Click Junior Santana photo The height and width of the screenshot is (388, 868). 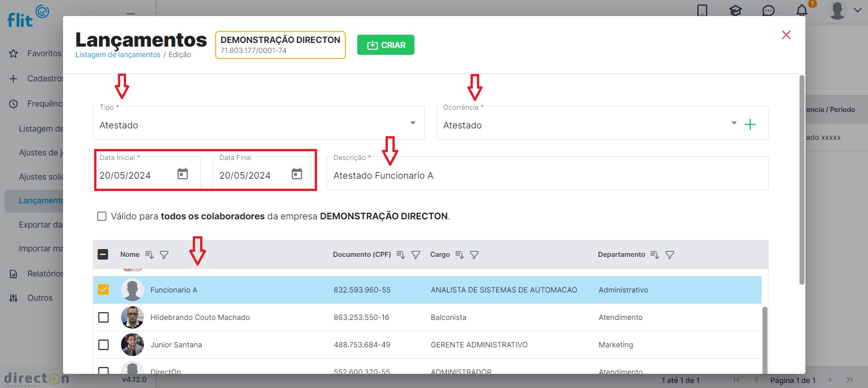[x=132, y=345]
